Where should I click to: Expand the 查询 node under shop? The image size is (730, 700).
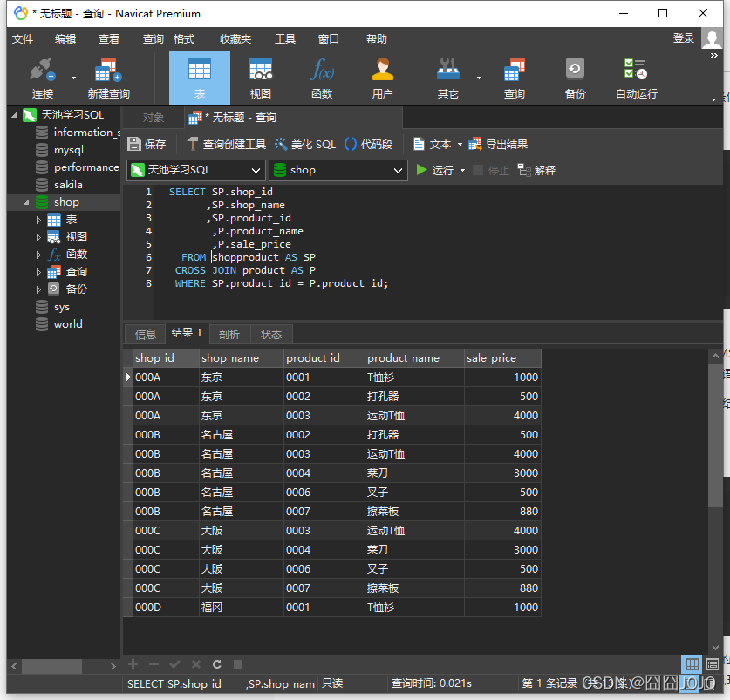point(38,272)
